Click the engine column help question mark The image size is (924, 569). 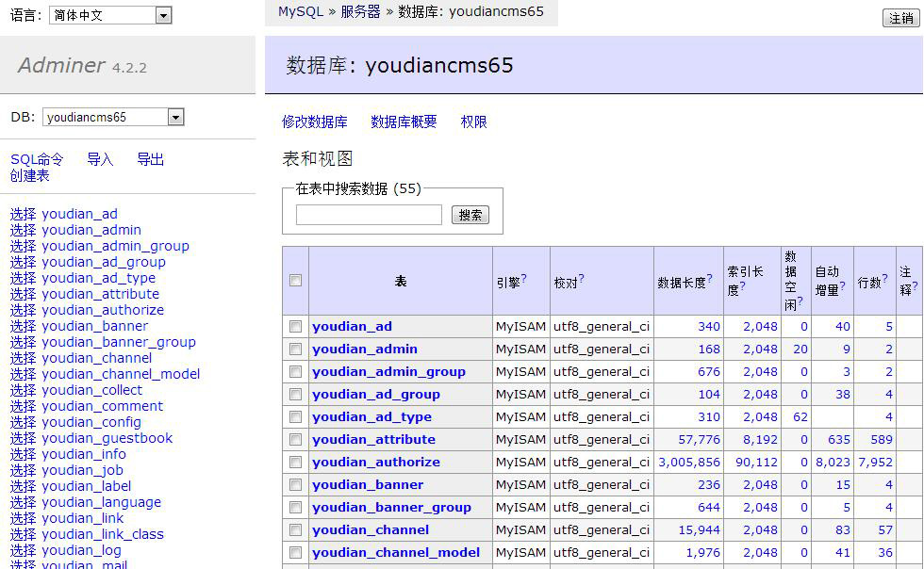pos(523,279)
